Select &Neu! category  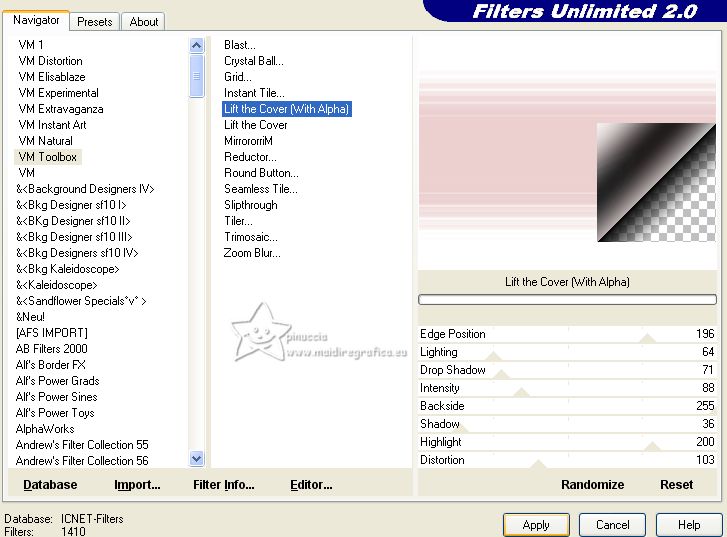30,317
